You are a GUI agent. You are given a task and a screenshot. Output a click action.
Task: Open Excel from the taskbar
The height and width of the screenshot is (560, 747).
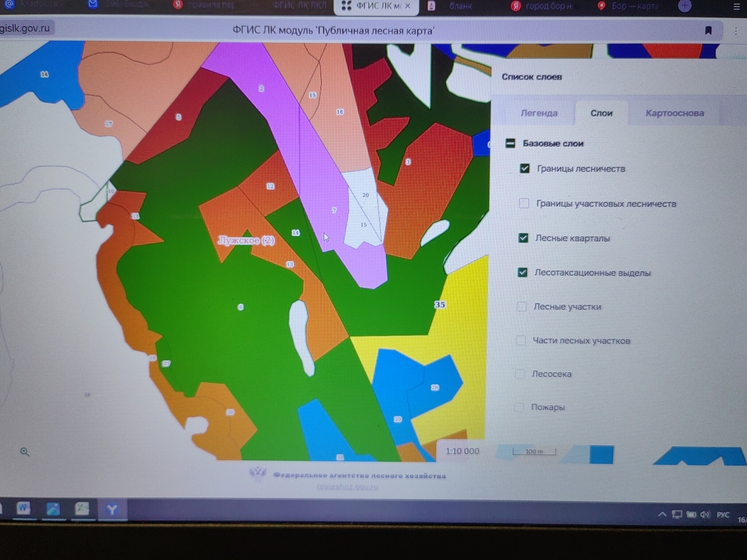point(82,508)
